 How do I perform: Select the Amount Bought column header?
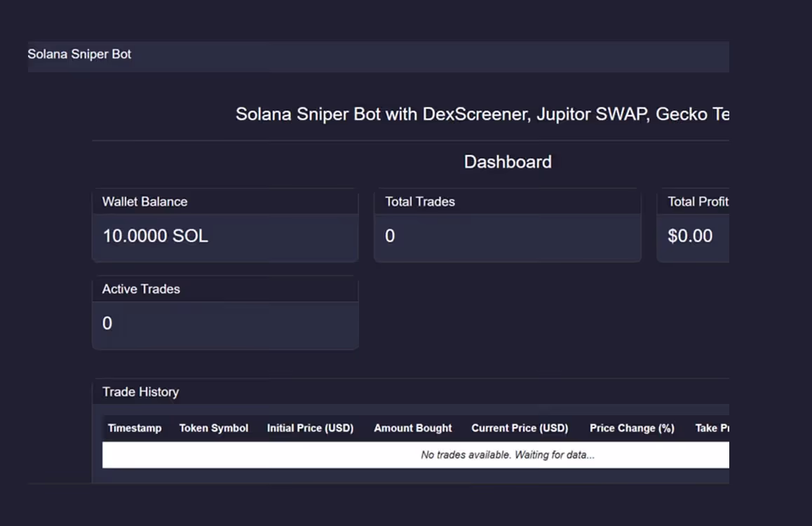click(413, 428)
